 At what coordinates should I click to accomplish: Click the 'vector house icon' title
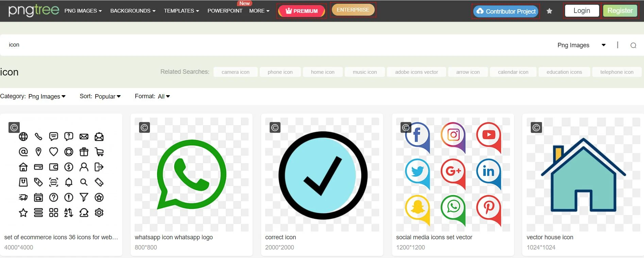(550, 237)
